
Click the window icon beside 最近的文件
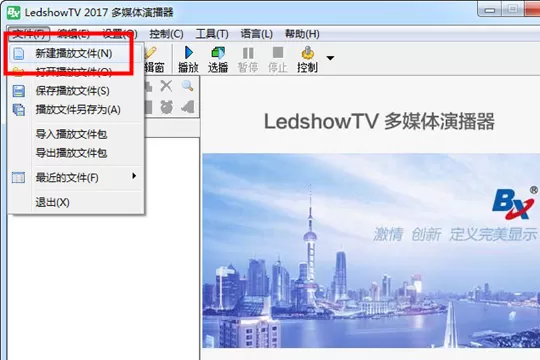[x=19, y=177]
